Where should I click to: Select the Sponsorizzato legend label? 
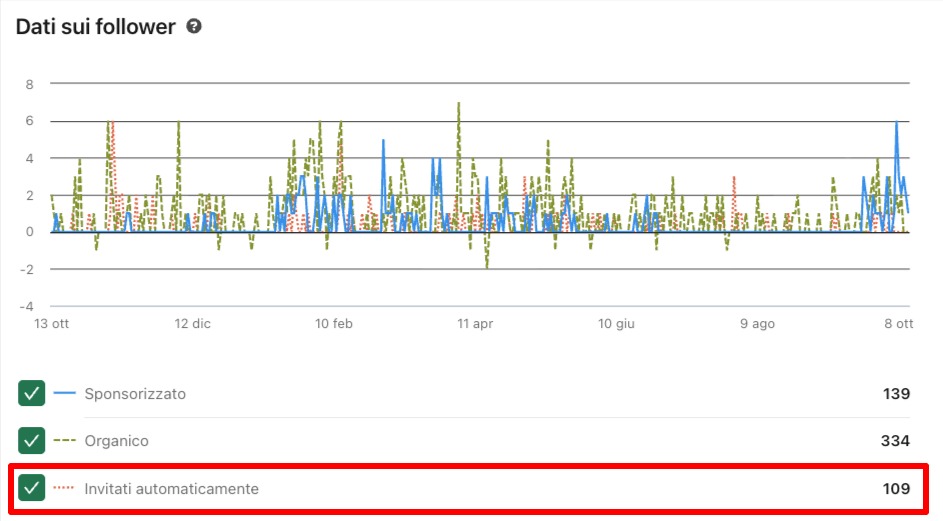(x=135, y=394)
